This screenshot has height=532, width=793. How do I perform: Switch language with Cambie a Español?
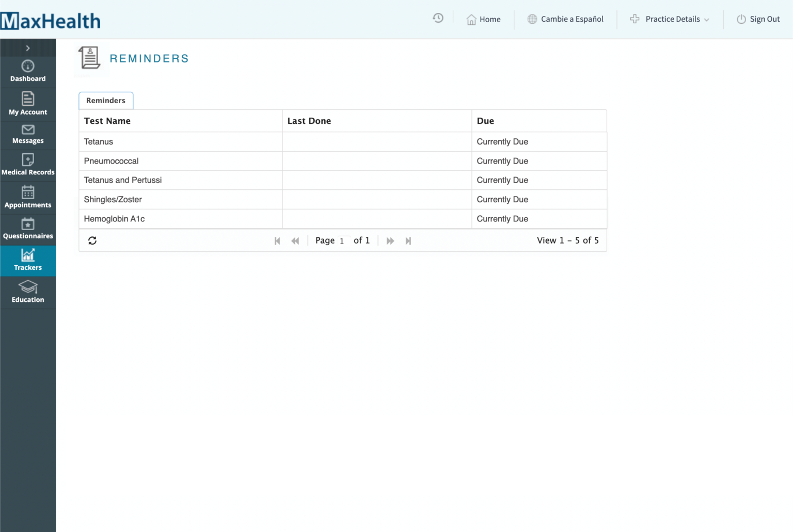[x=565, y=19]
